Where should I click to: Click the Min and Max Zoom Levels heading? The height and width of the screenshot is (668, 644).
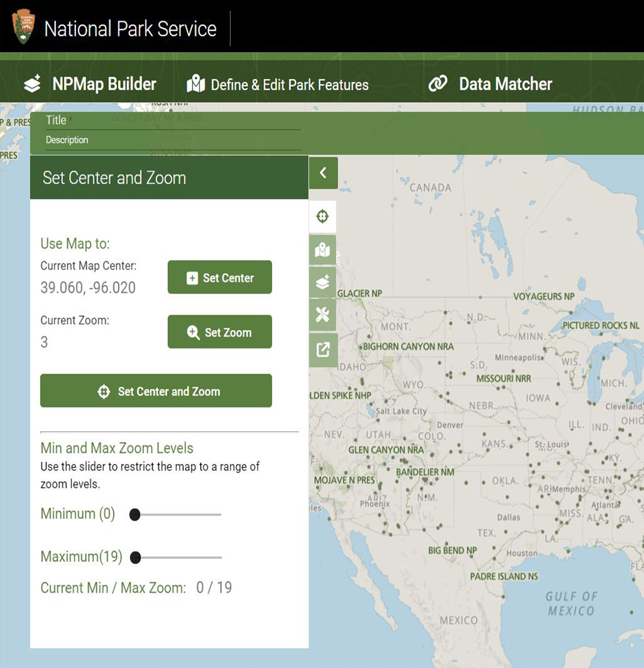point(117,448)
